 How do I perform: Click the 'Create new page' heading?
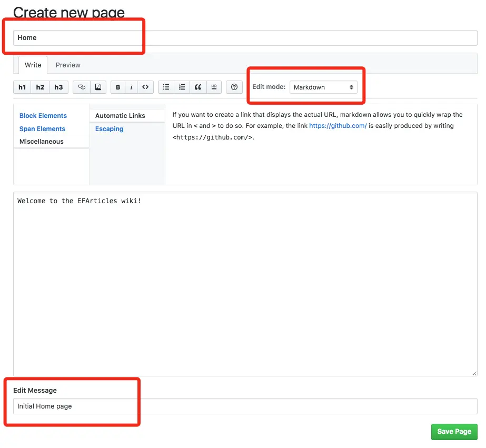click(69, 13)
